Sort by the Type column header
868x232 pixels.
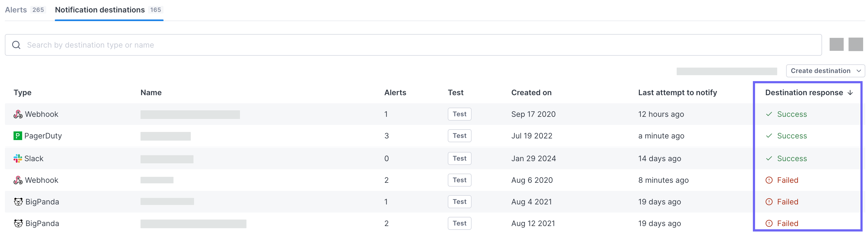pyautogui.click(x=23, y=92)
